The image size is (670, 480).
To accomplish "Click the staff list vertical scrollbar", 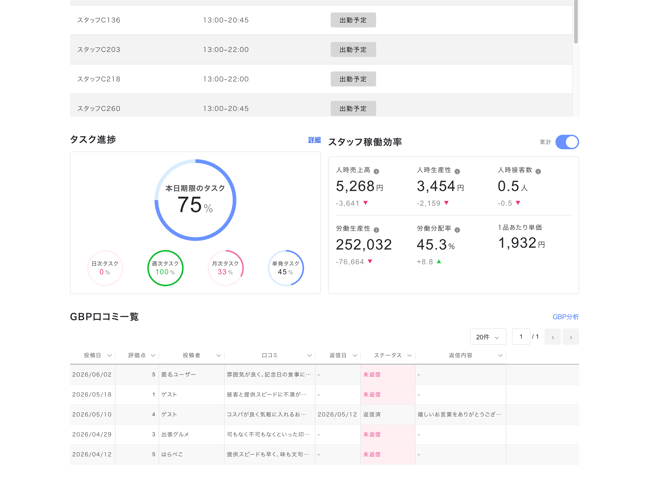I will click(576, 21).
